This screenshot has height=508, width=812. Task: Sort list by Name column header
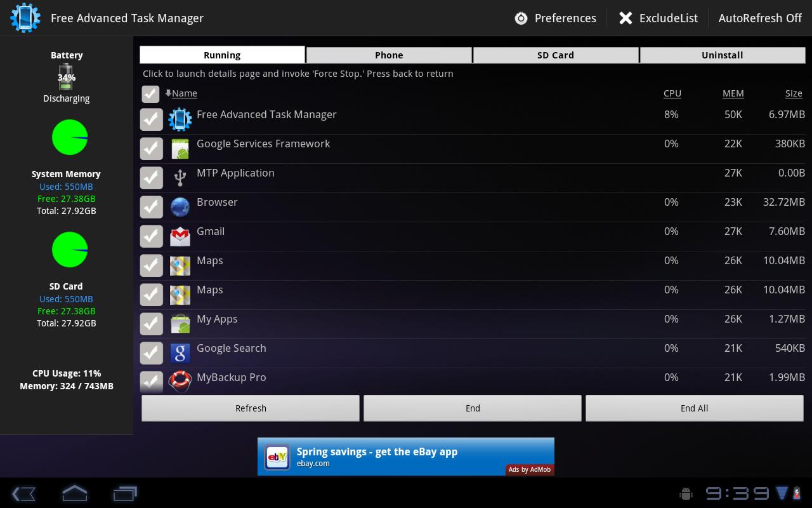184,93
